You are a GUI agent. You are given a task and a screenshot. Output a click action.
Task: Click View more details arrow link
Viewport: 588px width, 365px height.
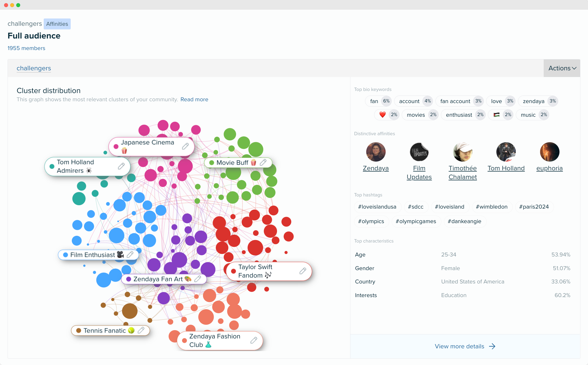(465, 346)
